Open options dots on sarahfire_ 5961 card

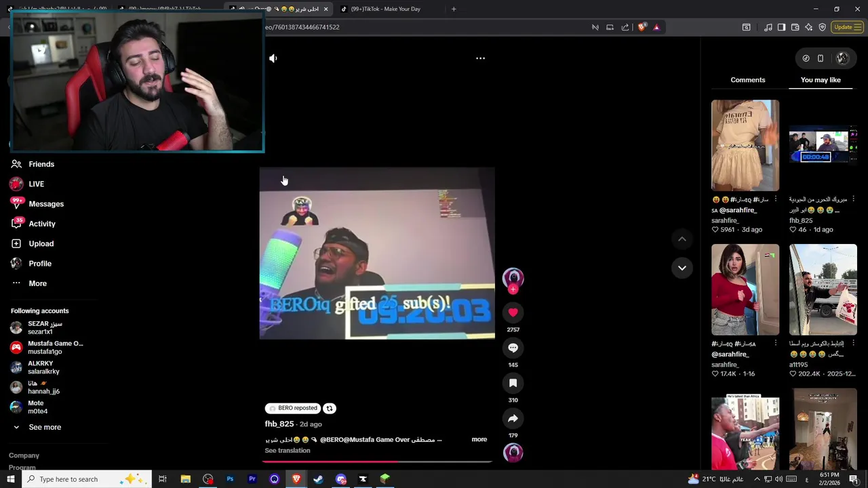pyautogui.click(x=776, y=199)
